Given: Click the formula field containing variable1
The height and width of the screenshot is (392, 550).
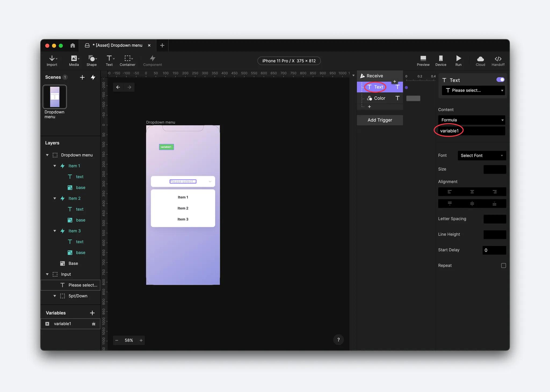Looking at the screenshot, I should point(472,131).
